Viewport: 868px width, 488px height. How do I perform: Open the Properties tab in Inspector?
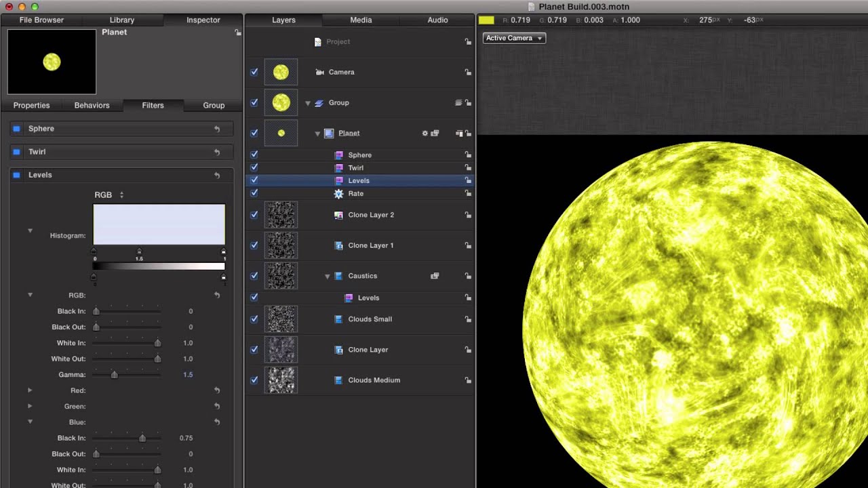tap(32, 106)
